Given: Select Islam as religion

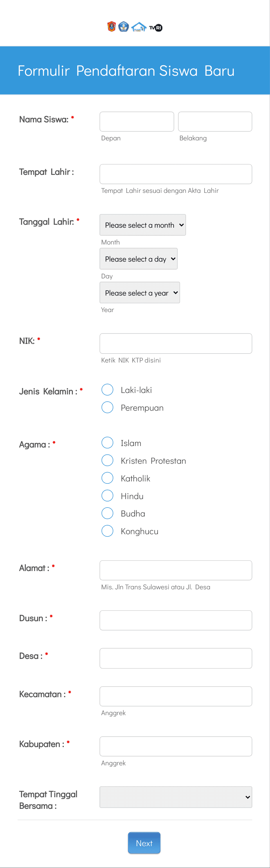Looking at the screenshot, I should (107, 443).
